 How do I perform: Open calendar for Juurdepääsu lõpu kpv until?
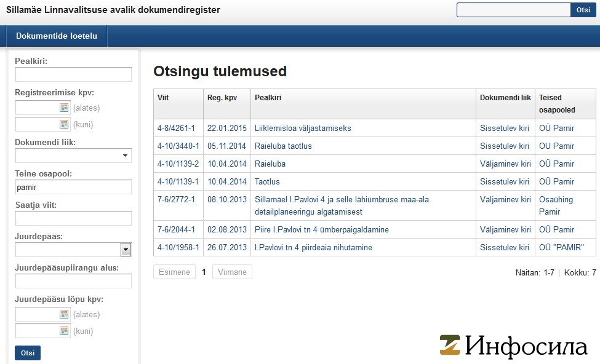point(64,331)
